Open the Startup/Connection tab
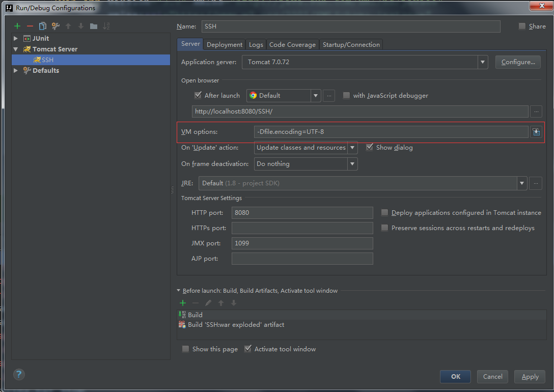 pyautogui.click(x=351, y=45)
